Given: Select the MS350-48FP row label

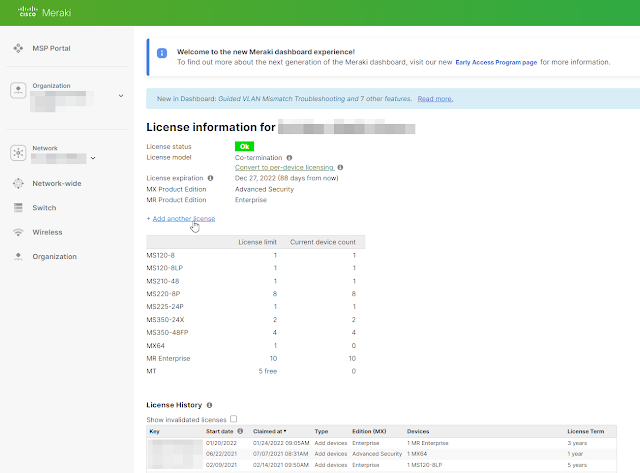Looking at the screenshot, I should click(x=167, y=333).
